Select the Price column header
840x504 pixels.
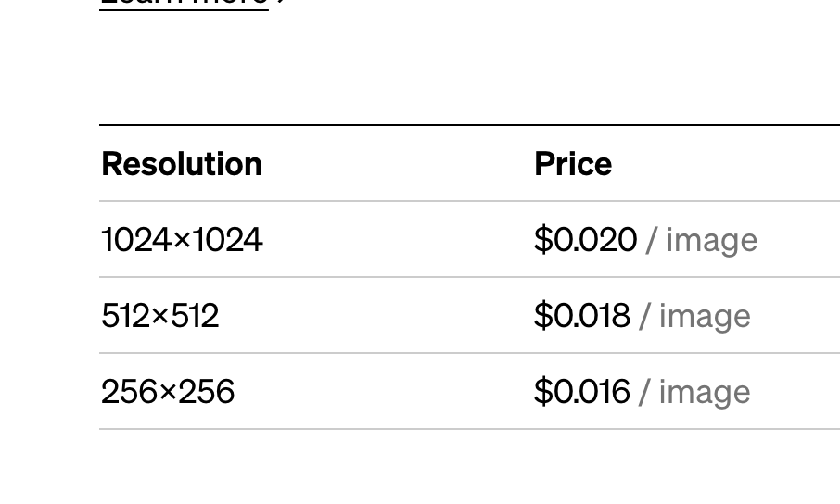pos(573,163)
